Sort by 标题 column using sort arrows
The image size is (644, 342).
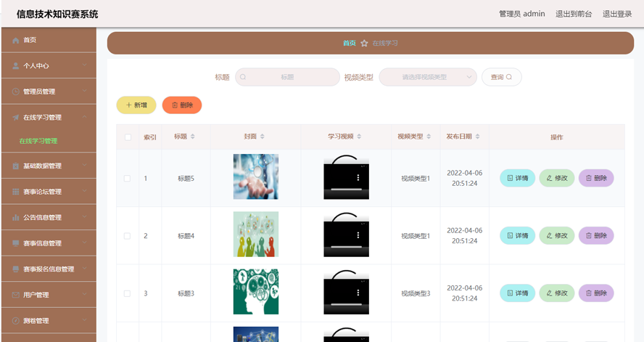pyautogui.click(x=193, y=137)
